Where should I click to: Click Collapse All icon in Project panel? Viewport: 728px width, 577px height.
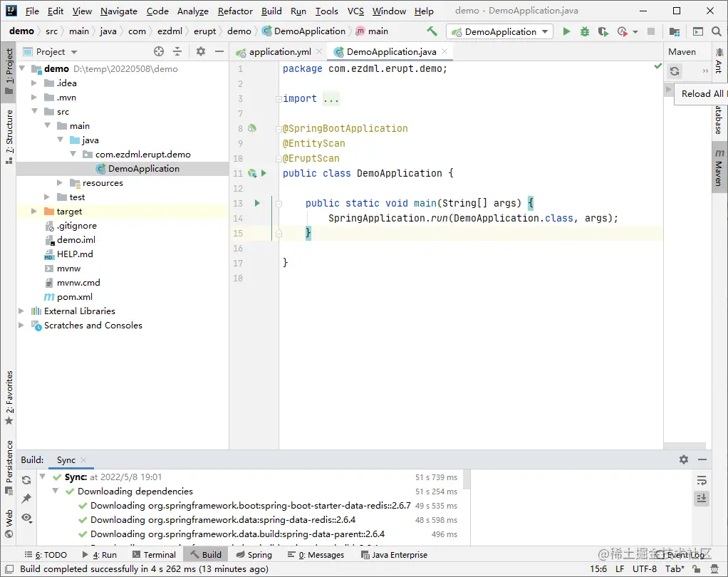pyautogui.click(x=177, y=51)
